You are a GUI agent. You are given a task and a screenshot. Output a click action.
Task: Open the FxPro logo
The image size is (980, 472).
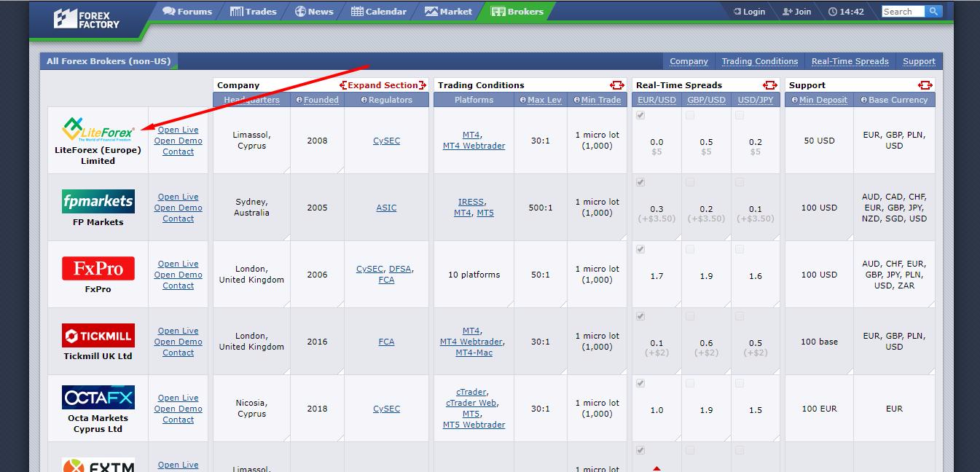tap(98, 268)
